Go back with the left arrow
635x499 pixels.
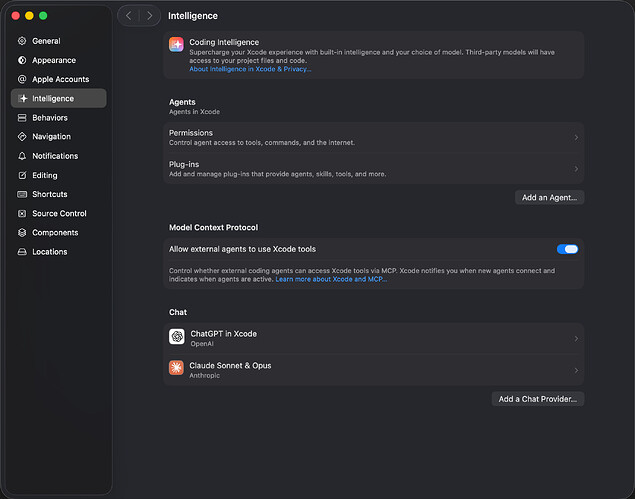point(129,15)
